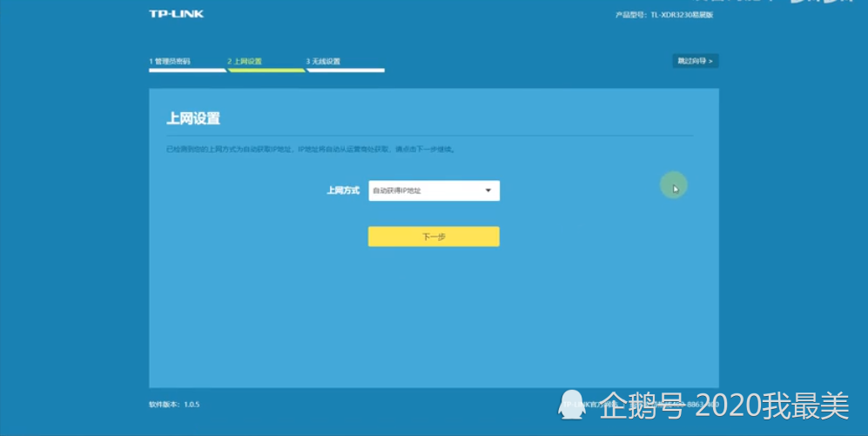Skip the wizard with 跳过向导 button
This screenshot has height=436, width=868.
point(696,61)
